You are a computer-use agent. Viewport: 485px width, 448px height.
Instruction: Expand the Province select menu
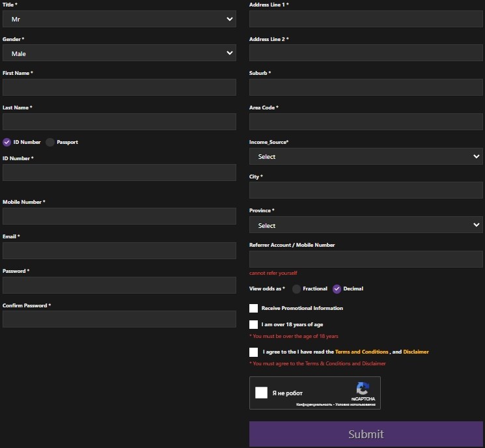click(366, 225)
